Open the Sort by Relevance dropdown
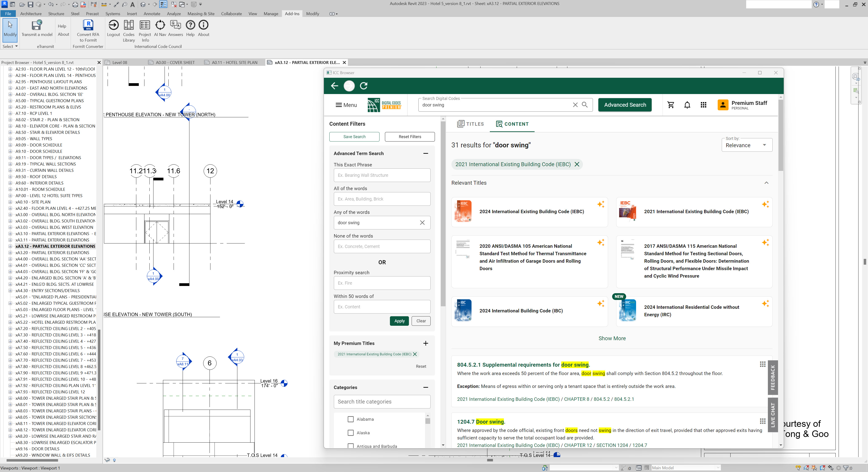 click(746, 145)
